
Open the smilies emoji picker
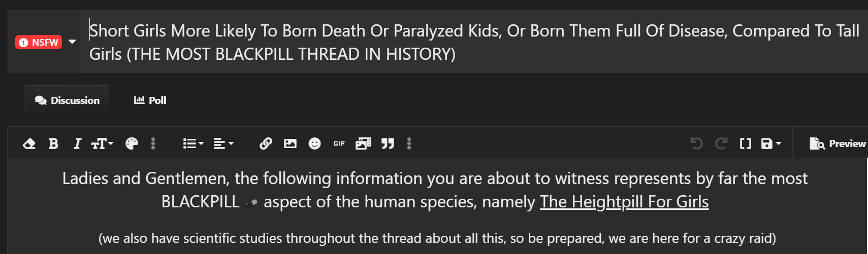tap(314, 144)
